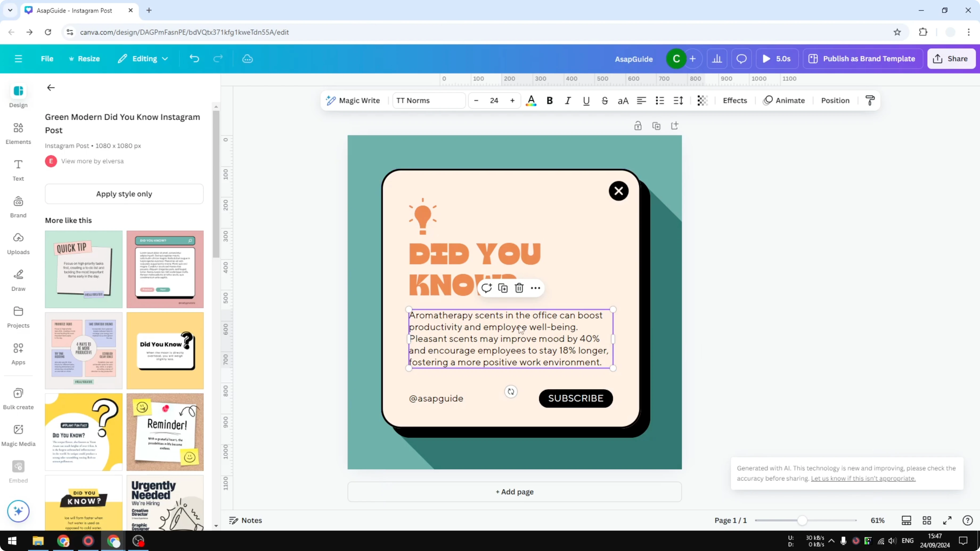980x551 pixels.
Task: Toggle underline formatting
Action: [x=586, y=100]
